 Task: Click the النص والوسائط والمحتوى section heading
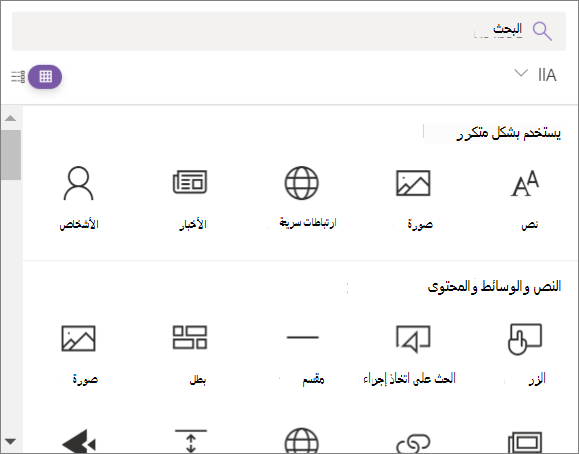click(x=494, y=286)
